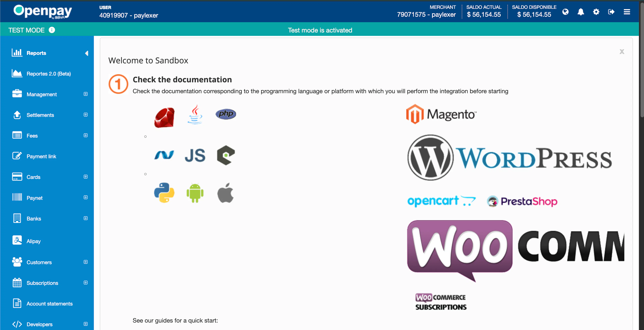
Task: Open the Java documentation icon
Action: coord(195,114)
